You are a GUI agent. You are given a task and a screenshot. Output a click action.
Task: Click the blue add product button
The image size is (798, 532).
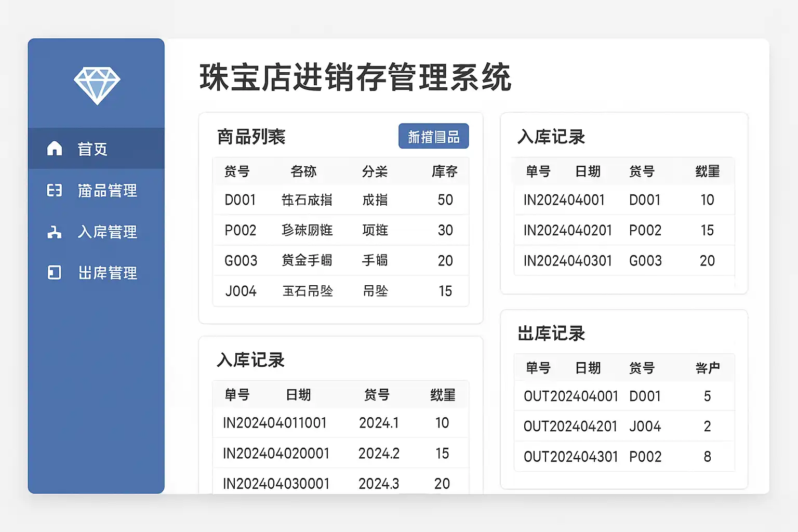pos(433,137)
